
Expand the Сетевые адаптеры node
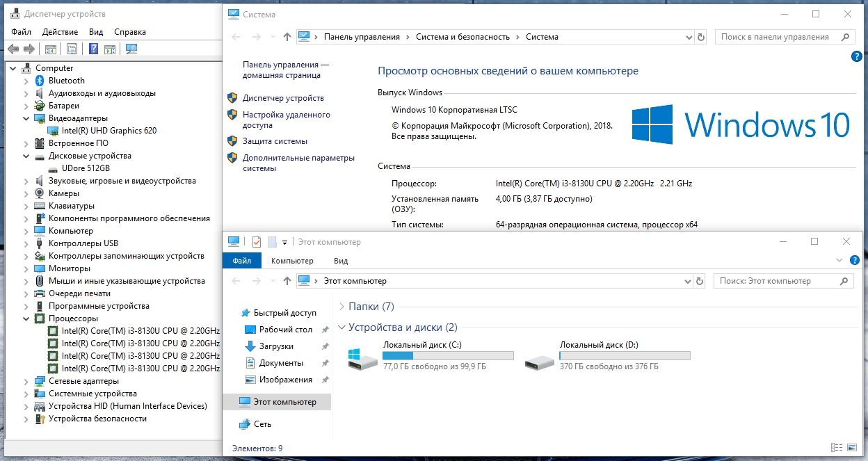point(26,381)
